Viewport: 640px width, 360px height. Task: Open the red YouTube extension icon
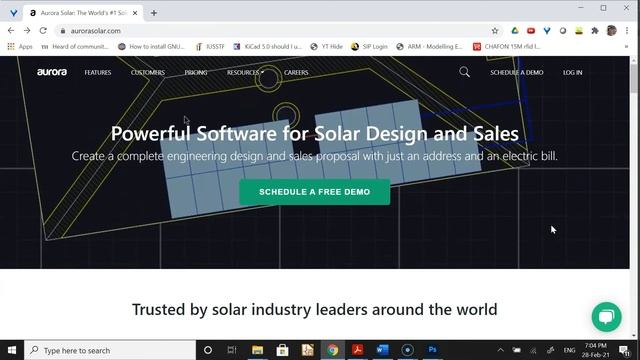[531, 31]
